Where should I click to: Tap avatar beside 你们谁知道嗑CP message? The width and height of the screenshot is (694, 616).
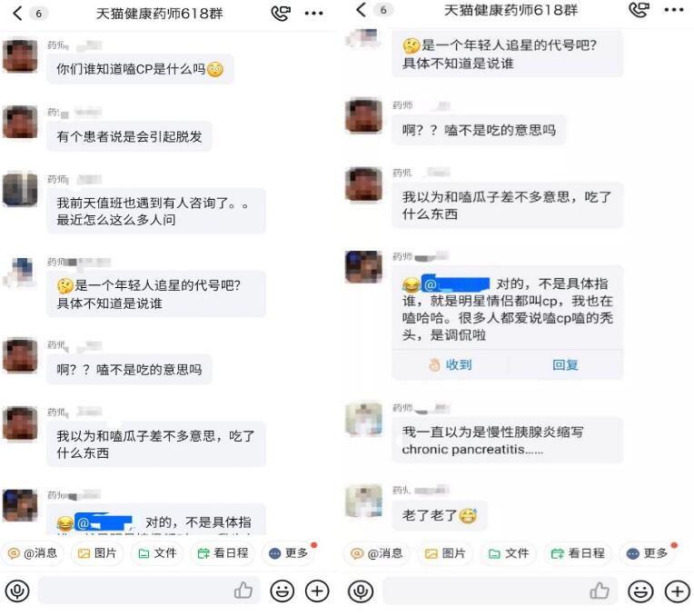point(20,55)
